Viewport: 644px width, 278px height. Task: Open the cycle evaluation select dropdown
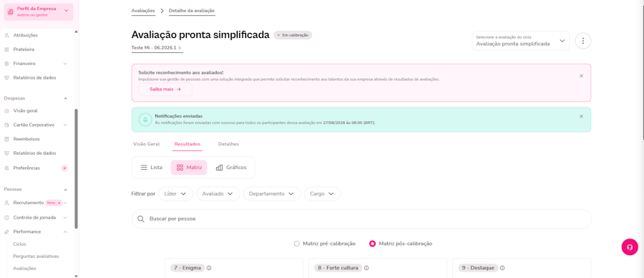pyautogui.click(x=520, y=41)
